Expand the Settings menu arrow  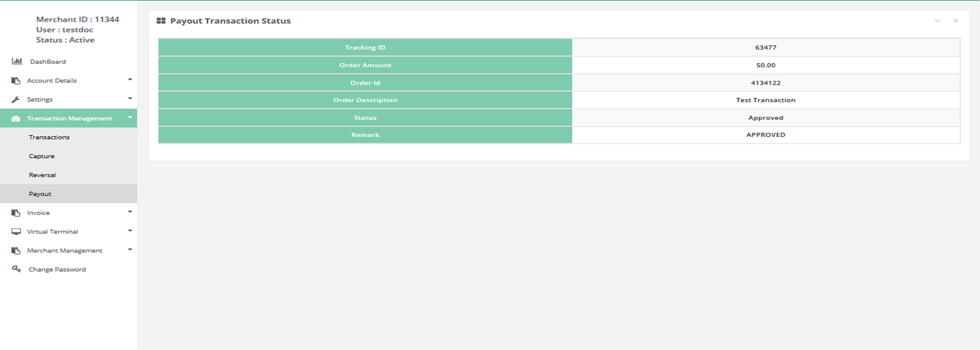(x=130, y=98)
